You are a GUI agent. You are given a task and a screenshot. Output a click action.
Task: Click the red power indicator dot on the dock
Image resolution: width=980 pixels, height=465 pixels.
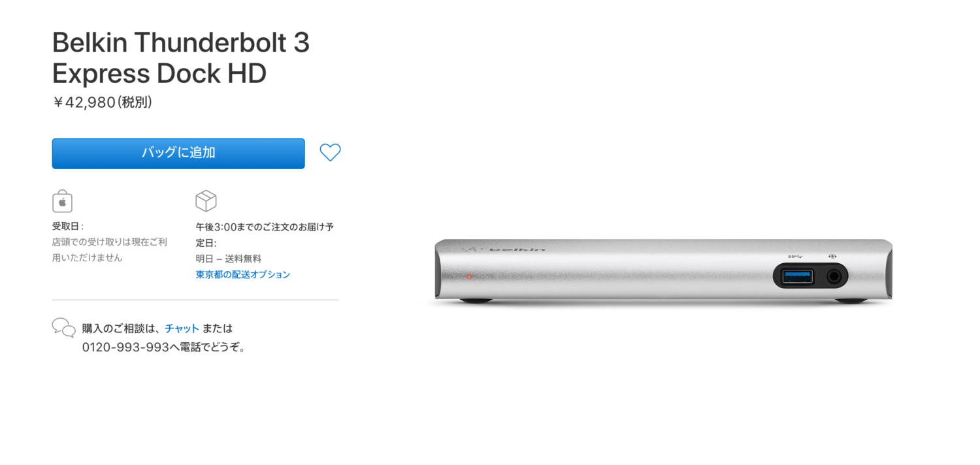(x=468, y=276)
